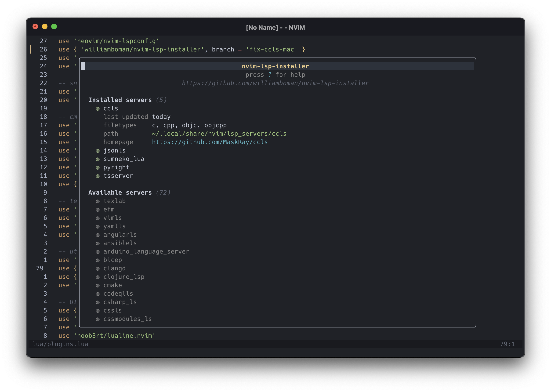Collapse the ccls server details
The height and width of the screenshot is (392, 551).
[111, 108]
